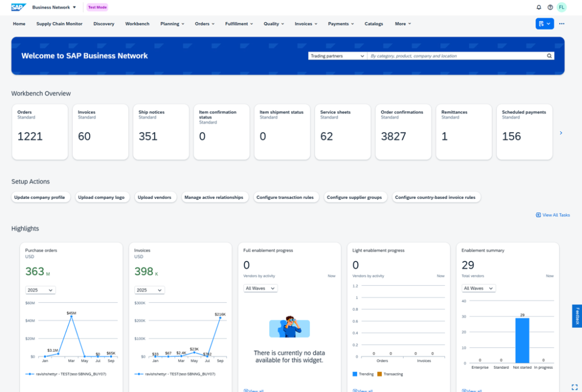Click the $216K data point
The height and width of the screenshot is (392, 582).
pos(220,318)
